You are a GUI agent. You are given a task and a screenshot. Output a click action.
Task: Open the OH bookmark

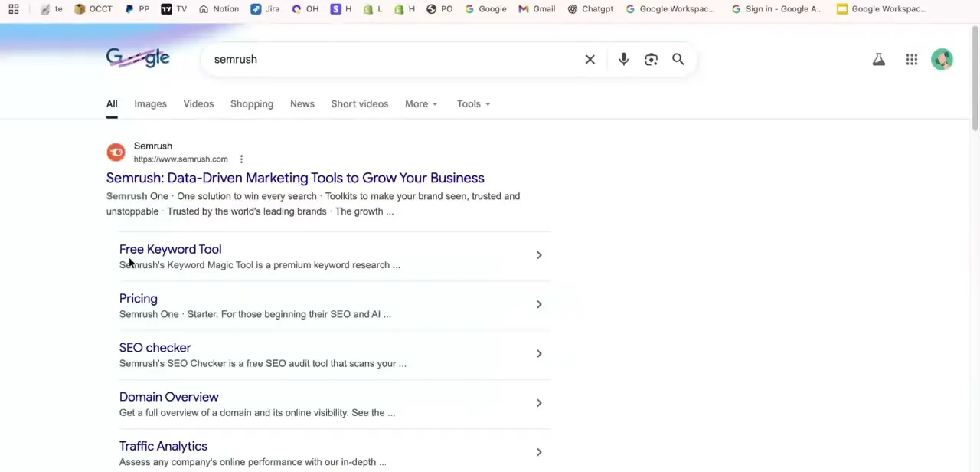pos(305,9)
